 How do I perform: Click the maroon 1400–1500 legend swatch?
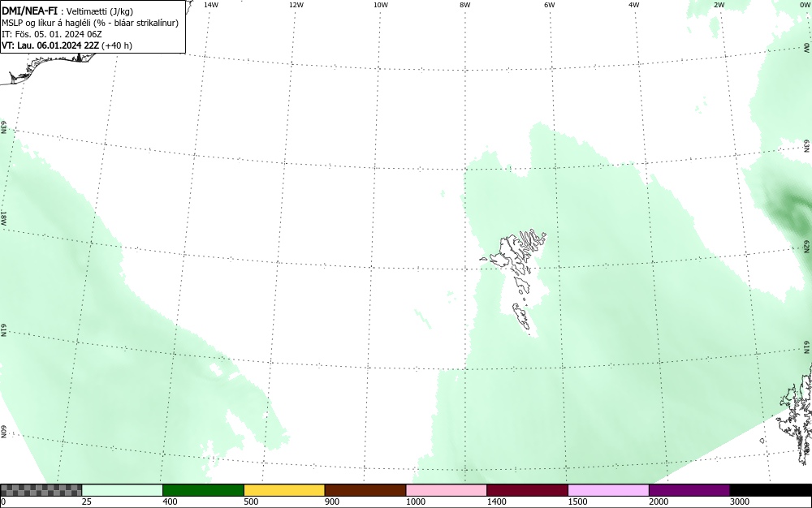click(x=527, y=490)
